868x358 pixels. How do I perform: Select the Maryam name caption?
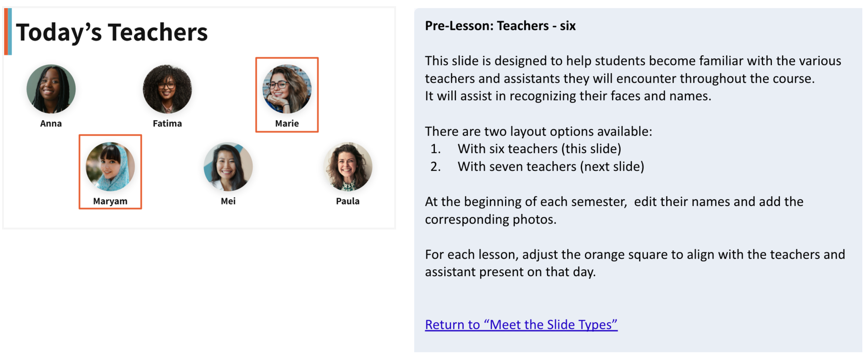(110, 201)
